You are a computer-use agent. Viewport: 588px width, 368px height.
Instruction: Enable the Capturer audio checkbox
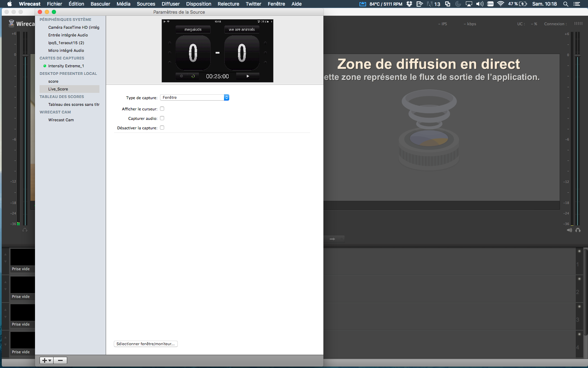pos(162,118)
